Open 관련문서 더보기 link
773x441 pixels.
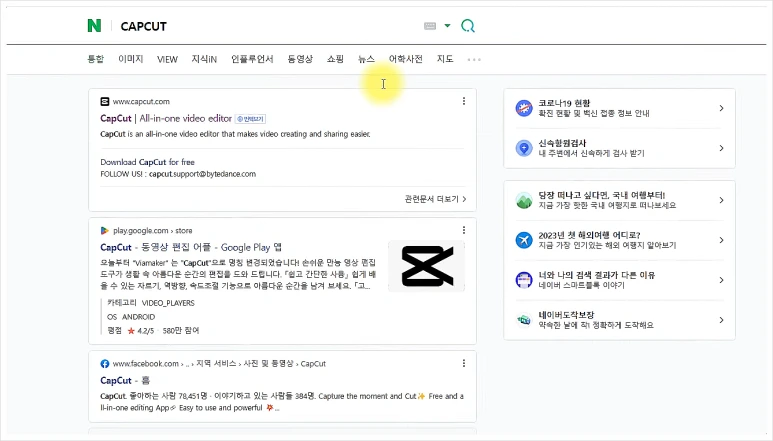pyautogui.click(x=435, y=199)
